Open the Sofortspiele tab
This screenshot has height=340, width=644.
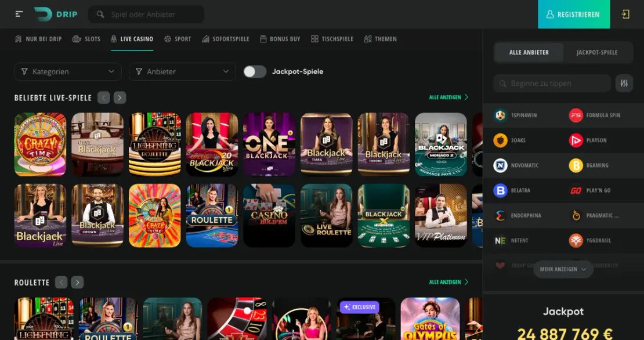tap(226, 39)
